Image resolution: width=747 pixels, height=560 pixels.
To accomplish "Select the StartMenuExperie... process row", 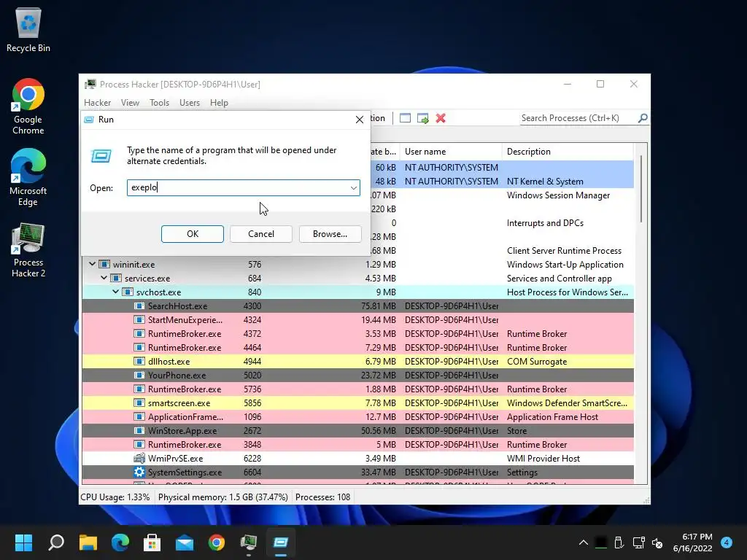I will pyautogui.click(x=357, y=319).
